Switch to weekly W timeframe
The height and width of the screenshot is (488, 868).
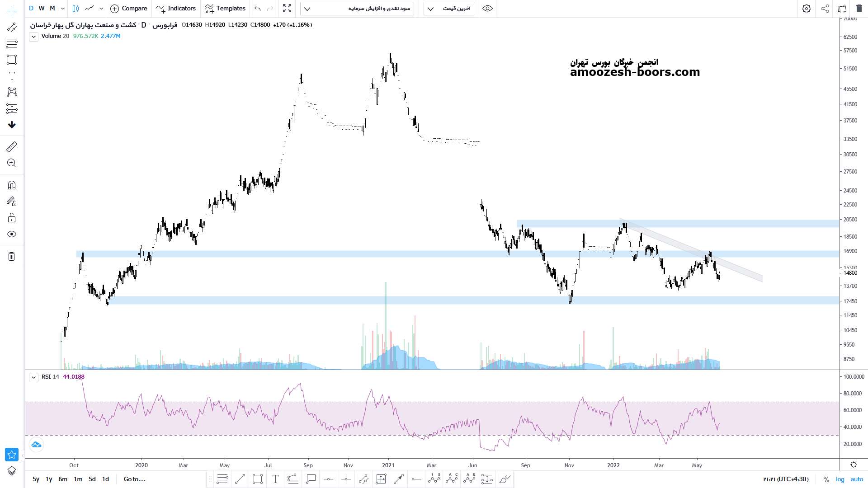(42, 9)
